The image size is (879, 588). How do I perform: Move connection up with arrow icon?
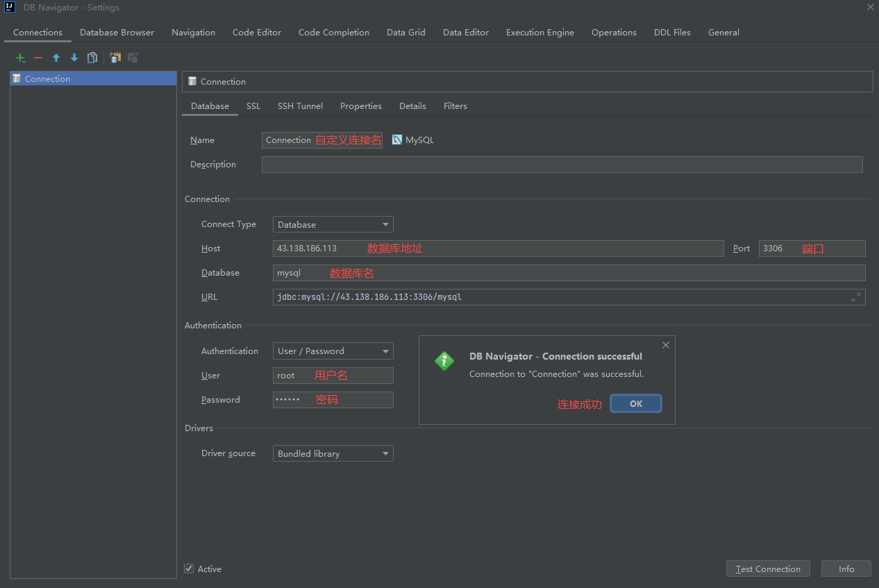click(x=56, y=58)
